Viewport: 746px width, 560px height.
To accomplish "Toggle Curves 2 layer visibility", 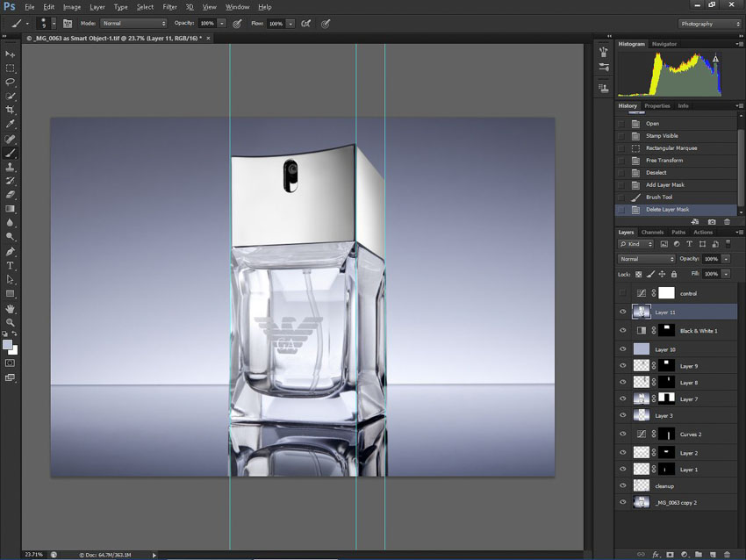I will click(x=623, y=434).
